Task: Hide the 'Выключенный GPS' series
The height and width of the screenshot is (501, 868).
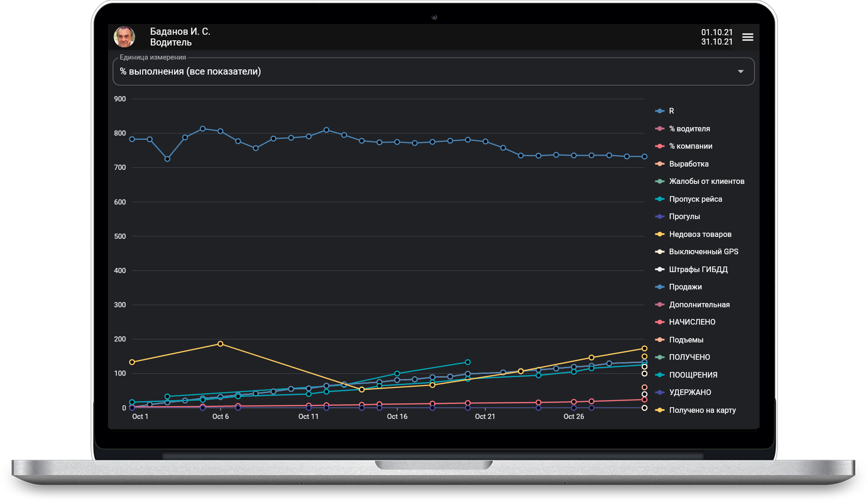Action: [697, 252]
